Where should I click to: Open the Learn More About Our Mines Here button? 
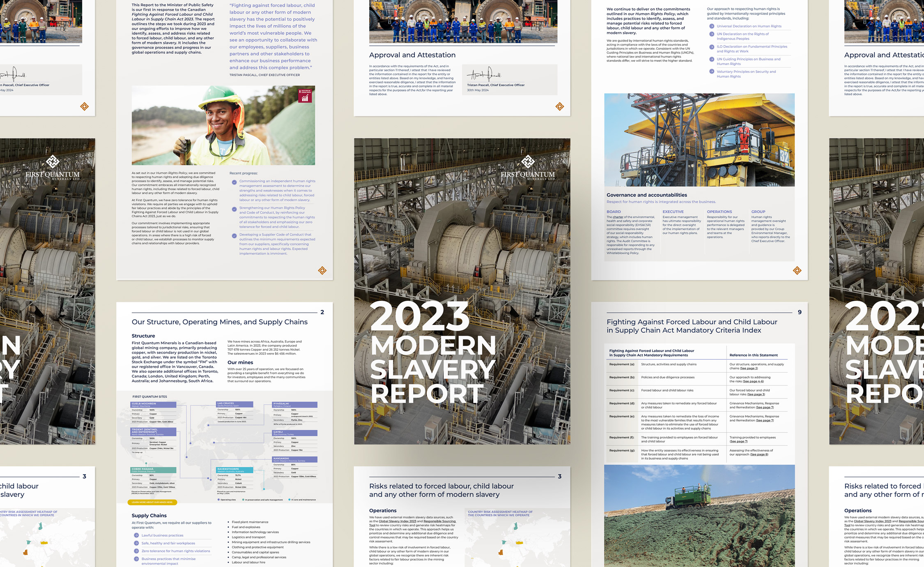coord(152,502)
